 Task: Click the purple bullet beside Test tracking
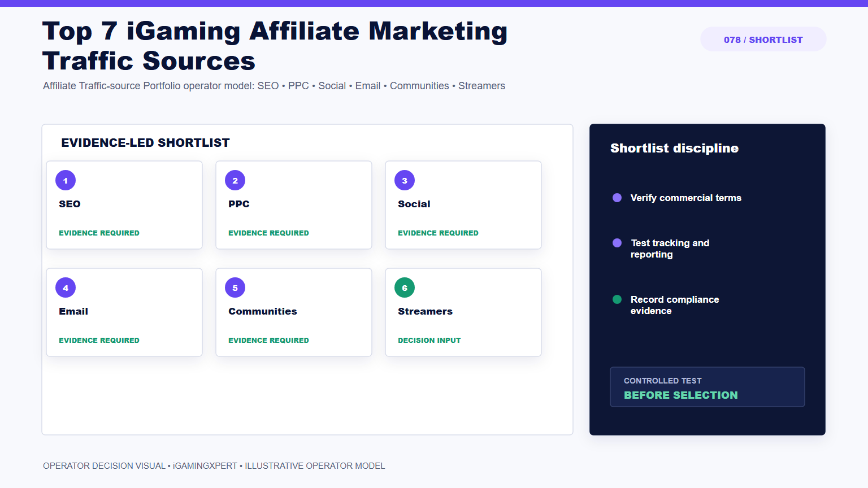click(x=617, y=243)
